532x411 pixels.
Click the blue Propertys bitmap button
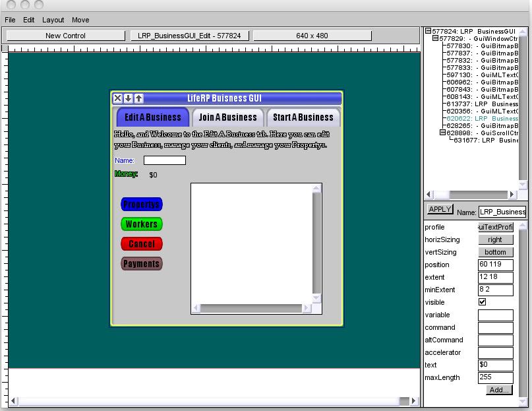(141, 205)
